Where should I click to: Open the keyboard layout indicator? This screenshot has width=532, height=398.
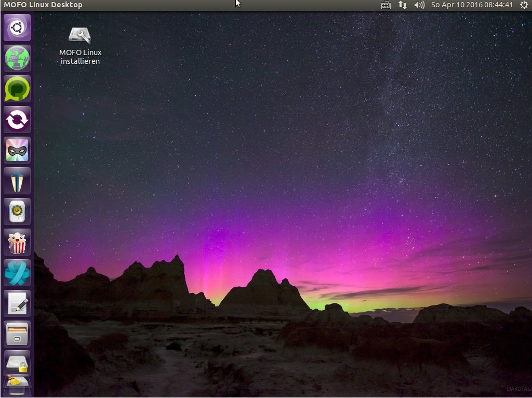coord(386,5)
